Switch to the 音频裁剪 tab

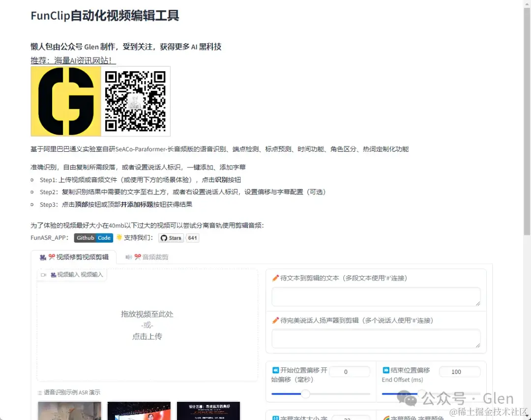tap(147, 257)
